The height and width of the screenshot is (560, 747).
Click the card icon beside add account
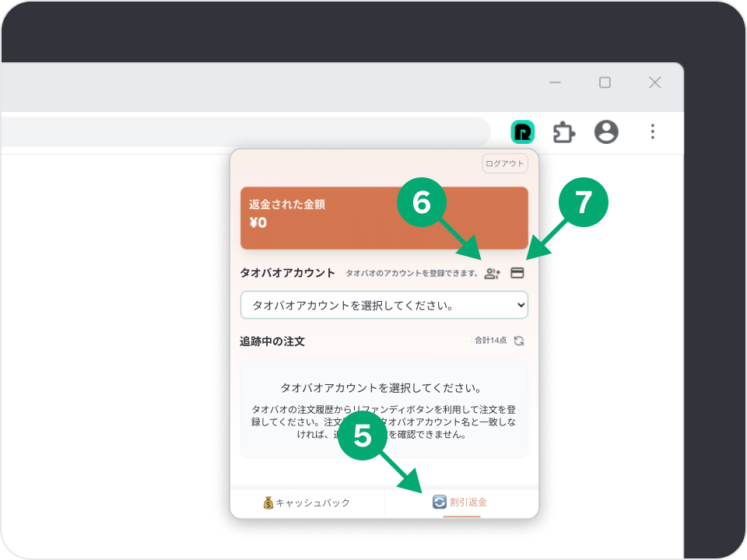[517, 273]
